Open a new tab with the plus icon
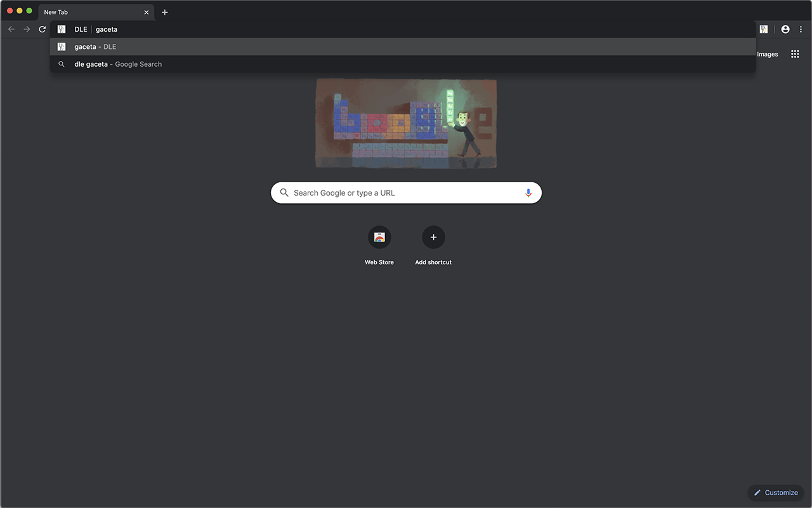The image size is (812, 508). click(165, 12)
